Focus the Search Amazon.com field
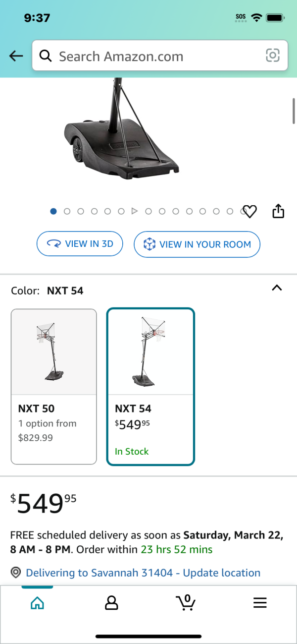 (160, 56)
